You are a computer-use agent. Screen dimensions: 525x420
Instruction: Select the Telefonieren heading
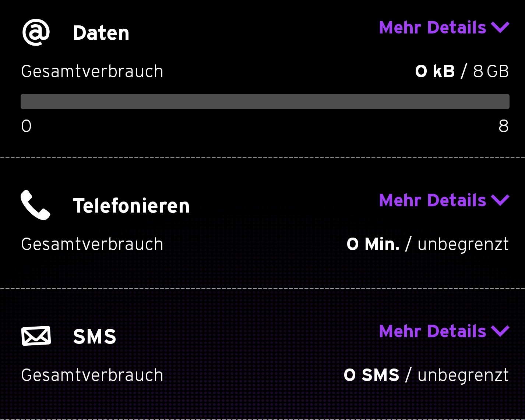131,206
